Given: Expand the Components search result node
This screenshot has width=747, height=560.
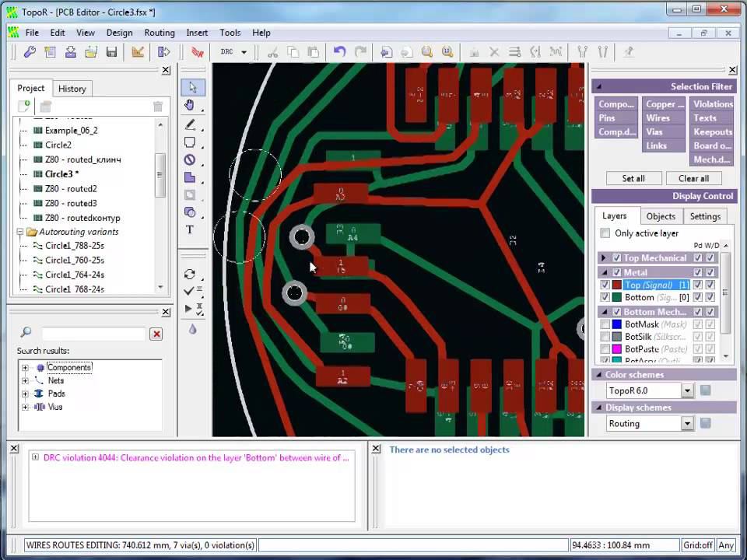Looking at the screenshot, I should 25,368.
